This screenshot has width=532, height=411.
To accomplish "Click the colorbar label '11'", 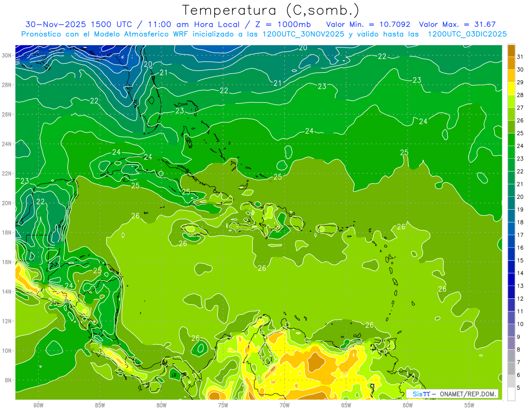I will (520, 312).
